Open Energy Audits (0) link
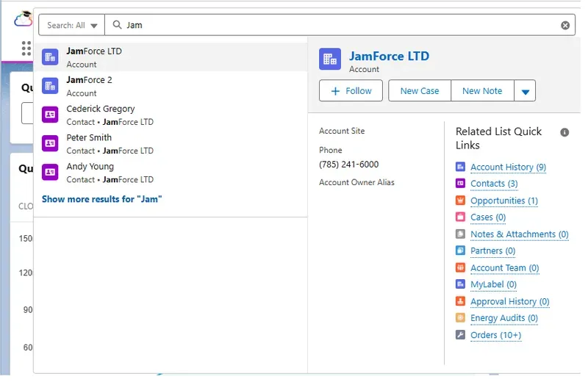Screen dimensions: 588x382 (504, 318)
